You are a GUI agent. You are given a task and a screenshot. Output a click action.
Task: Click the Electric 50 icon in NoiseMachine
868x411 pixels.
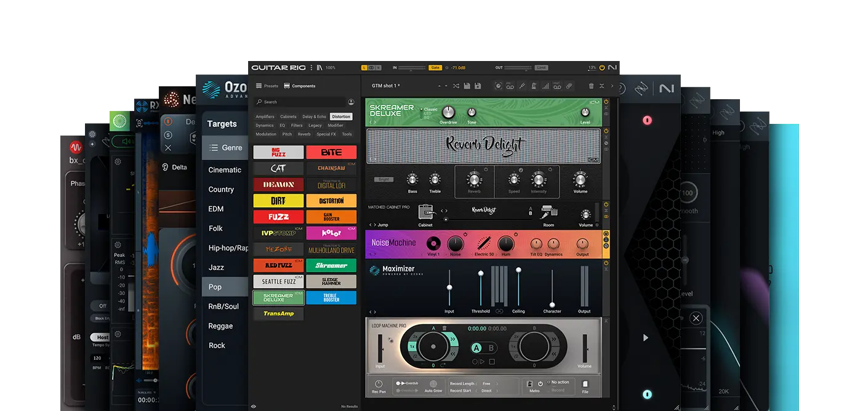click(484, 243)
